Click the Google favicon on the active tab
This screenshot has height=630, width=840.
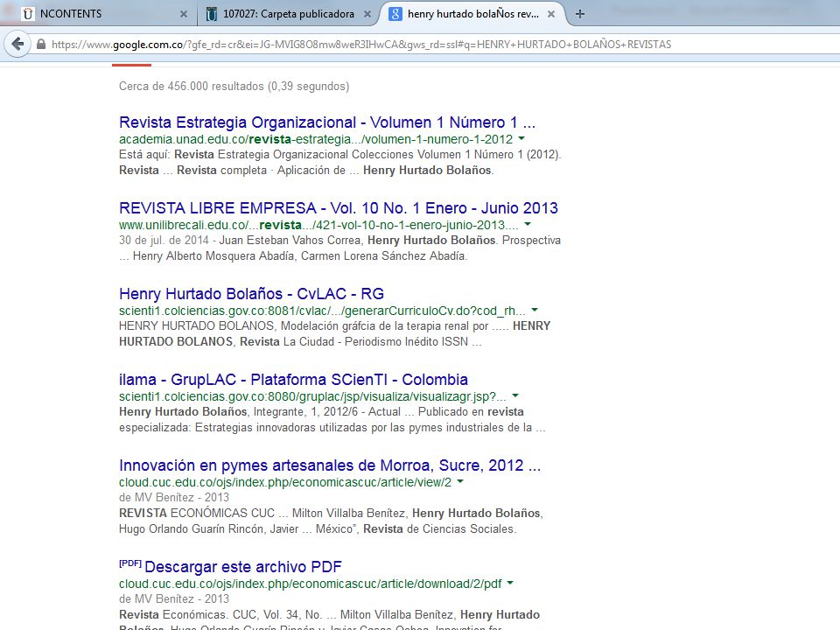pyautogui.click(x=395, y=14)
